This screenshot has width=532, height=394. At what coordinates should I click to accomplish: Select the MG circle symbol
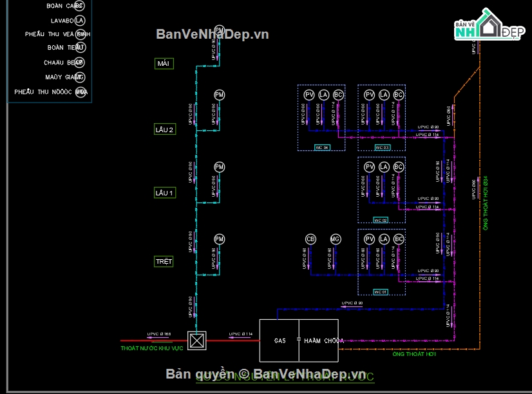(x=335, y=239)
